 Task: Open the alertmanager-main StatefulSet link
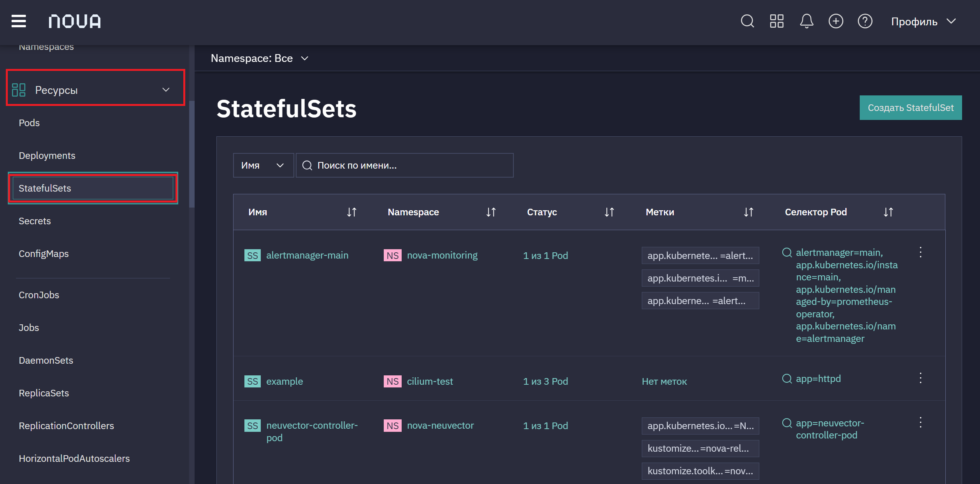pos(307,255)
